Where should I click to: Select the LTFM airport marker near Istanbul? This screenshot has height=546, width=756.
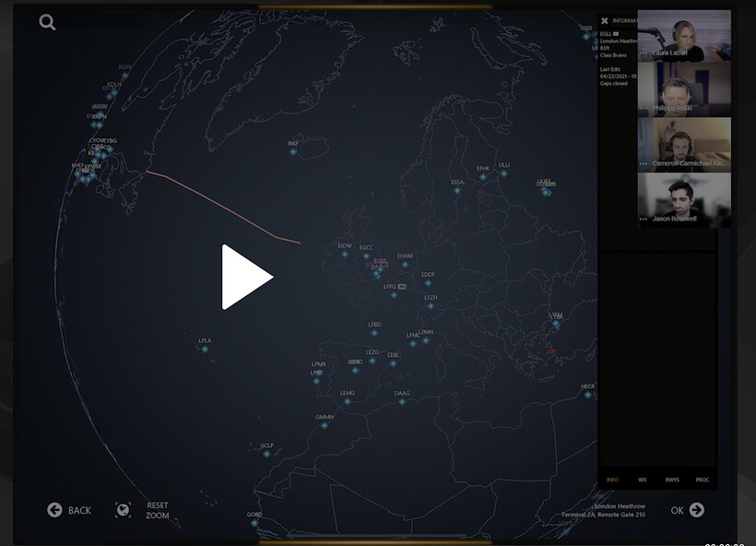[x=556, y=324]
